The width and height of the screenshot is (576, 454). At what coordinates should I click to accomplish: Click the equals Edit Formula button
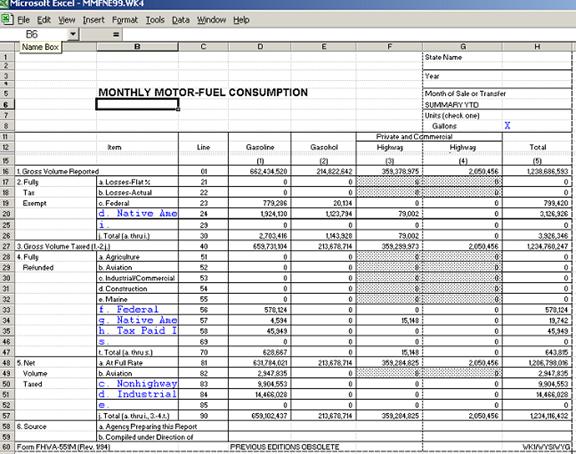116,35
